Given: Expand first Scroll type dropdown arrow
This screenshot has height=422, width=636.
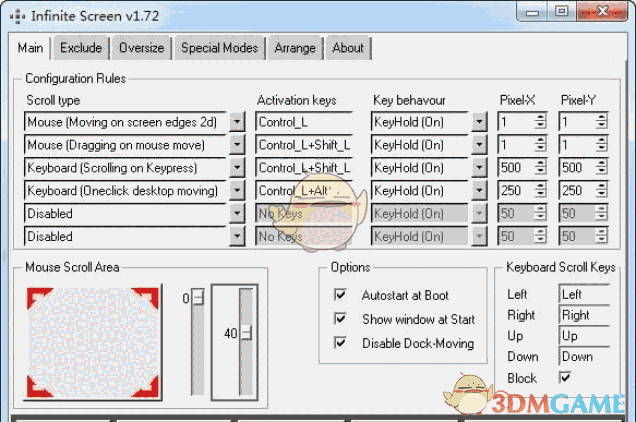Looking at the screenshot, I should (237, 121).
